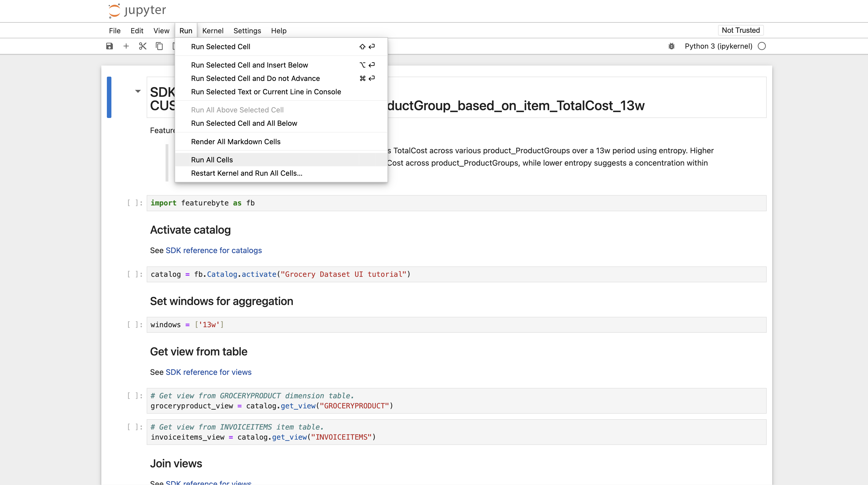Choose Run Selected Cell and Insert Below
Image resolution: width=868 pixels, height=485 pixels.
point(281,65)
